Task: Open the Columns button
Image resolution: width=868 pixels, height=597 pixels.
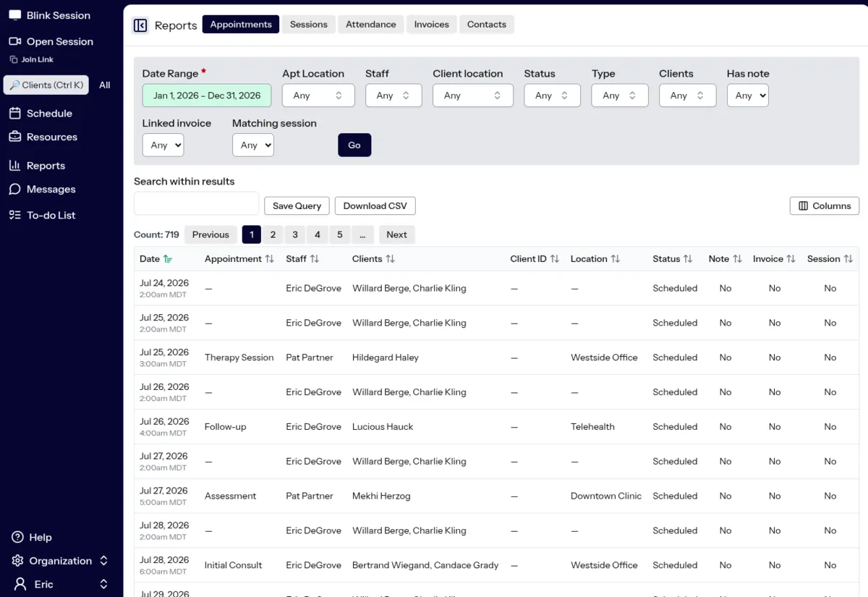Action: coord(825,206)
